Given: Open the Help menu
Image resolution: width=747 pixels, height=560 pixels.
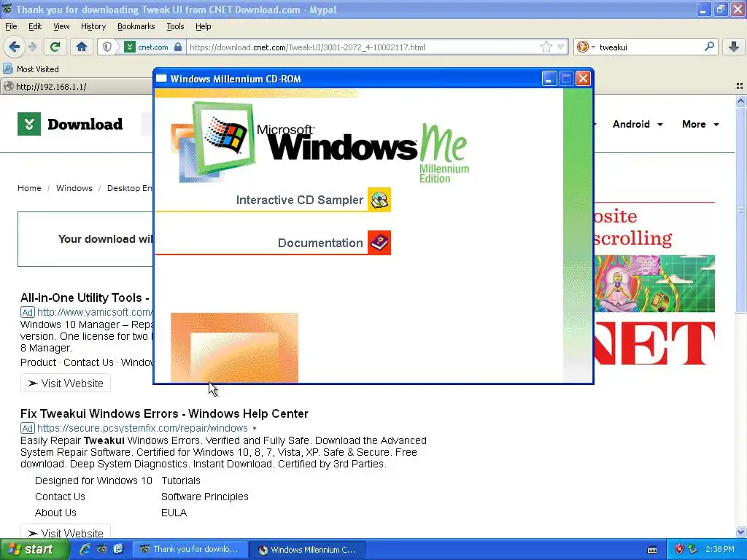Looking at the screenshot, I should [x=203, y=26].
